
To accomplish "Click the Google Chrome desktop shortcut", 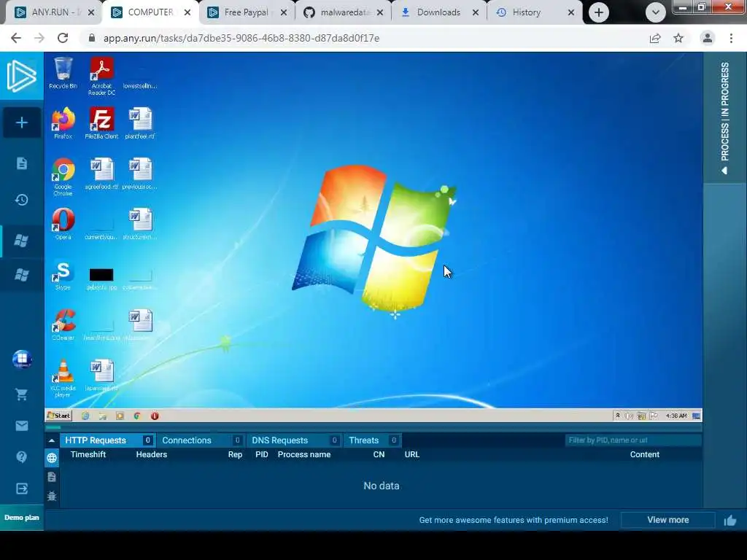I will [63, 176].
